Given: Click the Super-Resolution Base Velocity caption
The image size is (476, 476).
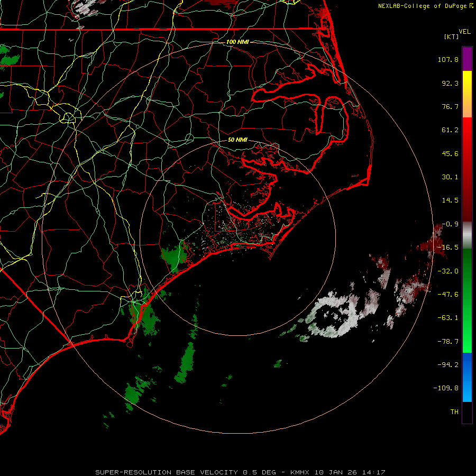Looking at the screenshot, I should (x=240, y=472).
